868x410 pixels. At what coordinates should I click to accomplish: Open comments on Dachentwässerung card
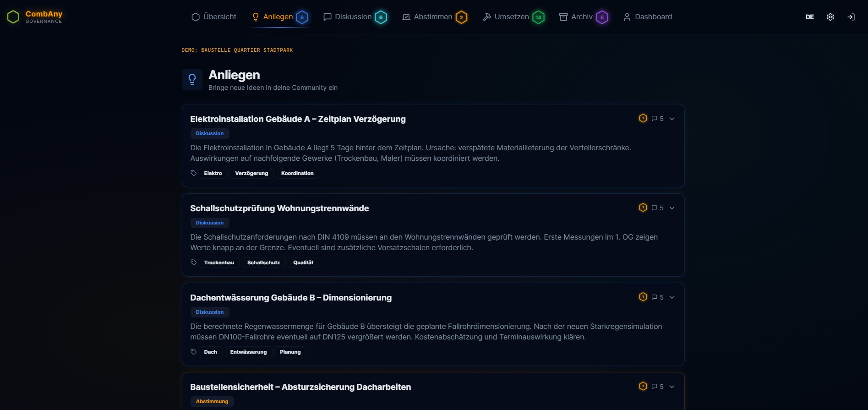[657, 297]
